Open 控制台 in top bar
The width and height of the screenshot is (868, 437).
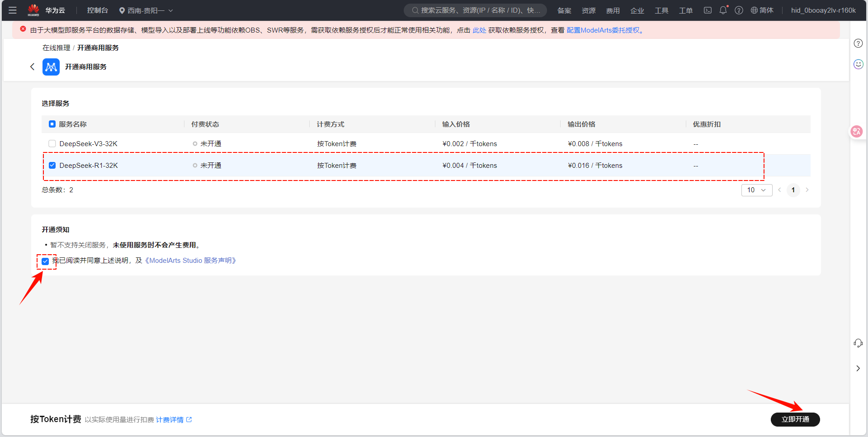(x=98, y=10)
